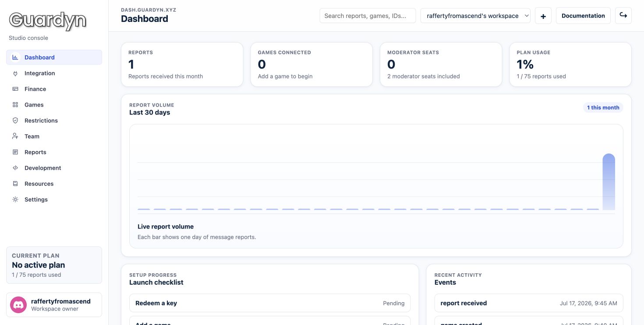Click the "Live report volume" caption
Image resolution: width=644 pixels, height=325 pixels.
pos(166,227)
